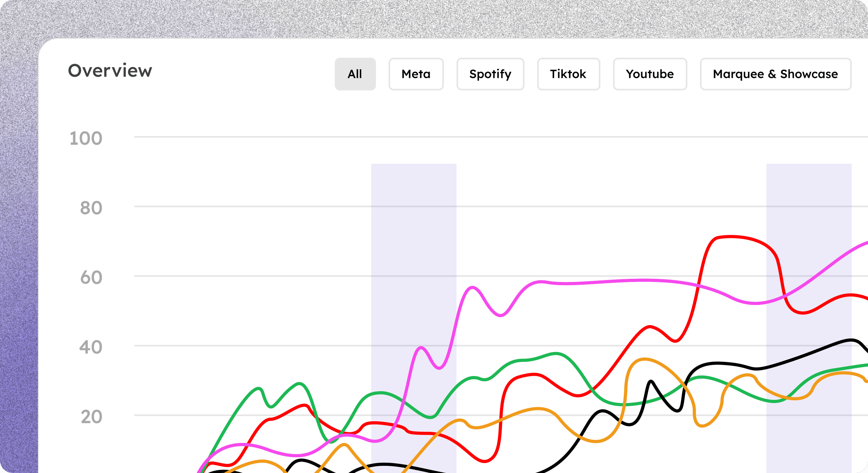
Task: Click the 100 y-axis label
Action: [86, 138]
